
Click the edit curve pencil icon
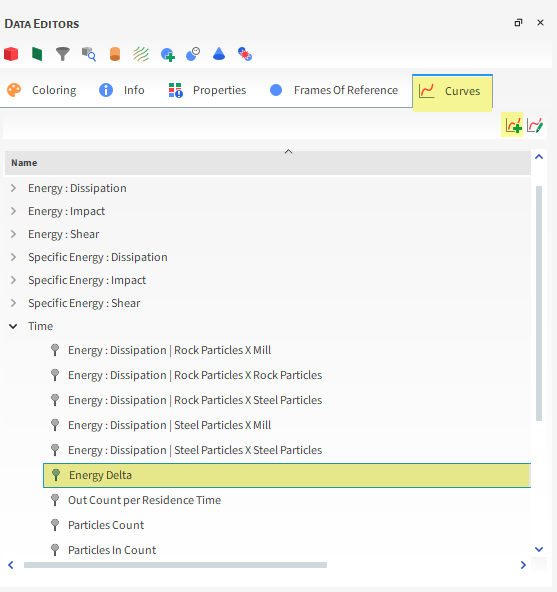point(535,125)
